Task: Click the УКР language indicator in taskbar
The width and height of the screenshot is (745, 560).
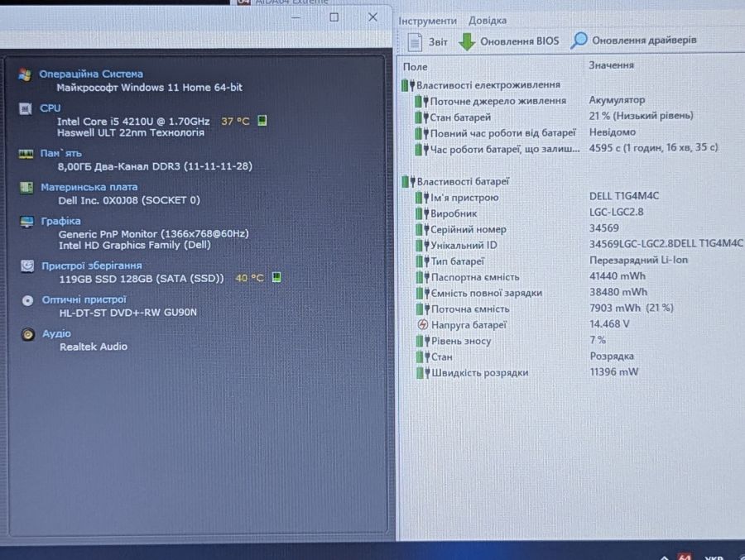Action: pos(714,557)
